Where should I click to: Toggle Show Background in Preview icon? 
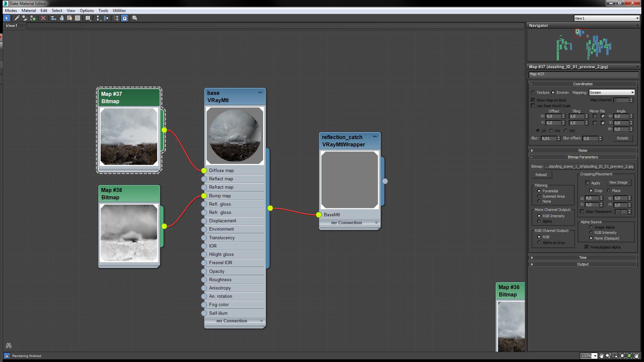pyautogui.click(x=78, y=18)
